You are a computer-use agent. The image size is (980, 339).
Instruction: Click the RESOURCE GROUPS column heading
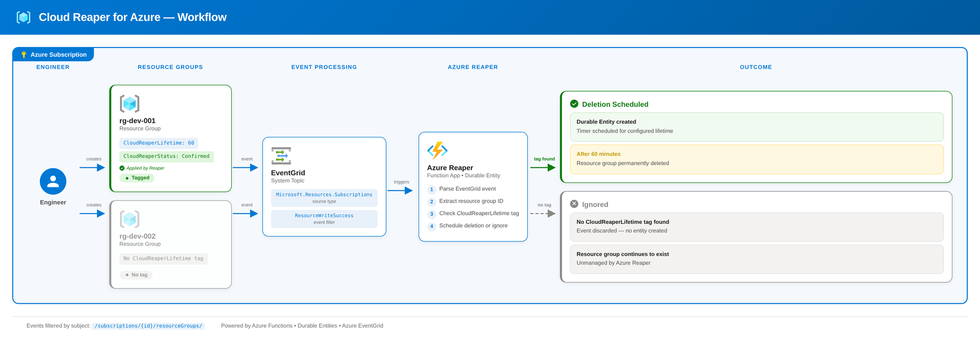[x=170, y=67]
